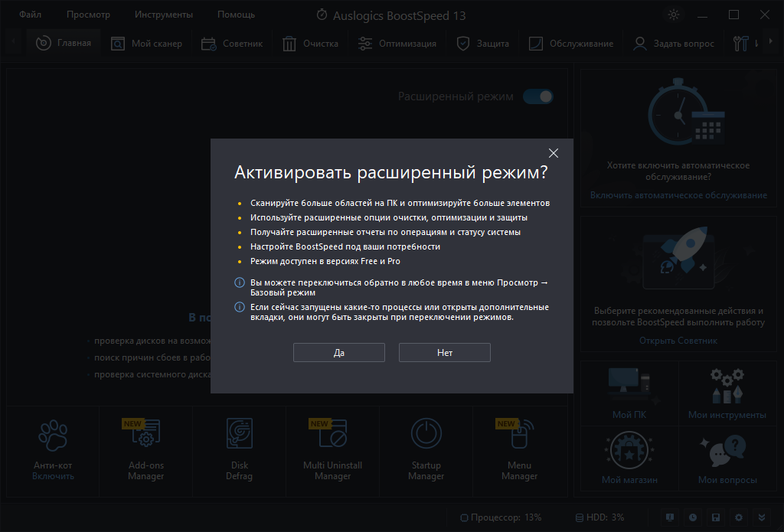Close the Активировать расширенный режим dialog
Viewport: 784px width, 532px height.
coord(553,153)
